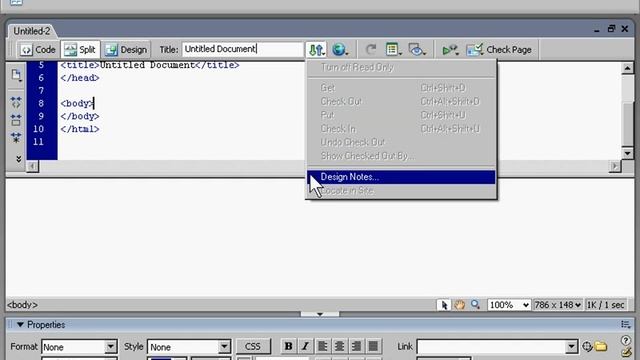Click the Refresh Design View icon

(371, 50)
